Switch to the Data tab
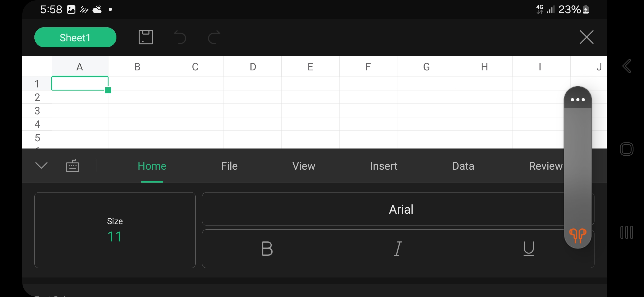644x297 pixels. coord(463,166)
